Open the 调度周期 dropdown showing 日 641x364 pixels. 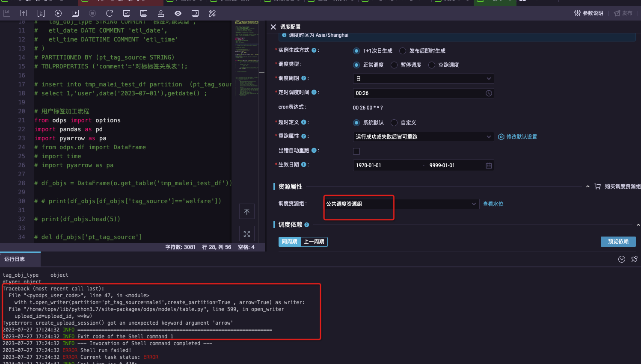[x=423, y=79]
